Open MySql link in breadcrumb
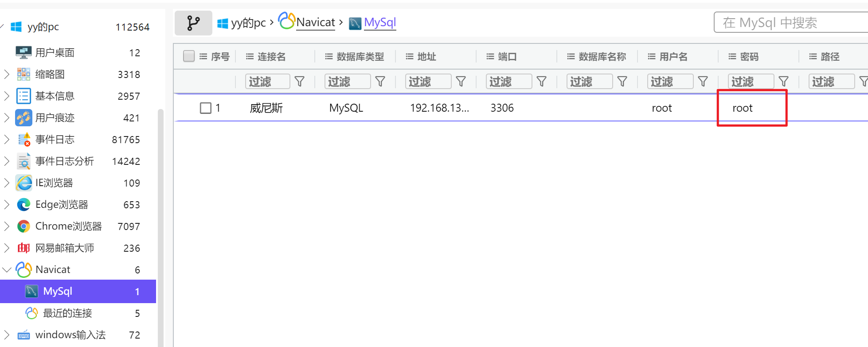Screen dimensions: 868x347 pyautogui.click(x=380, y=22)
